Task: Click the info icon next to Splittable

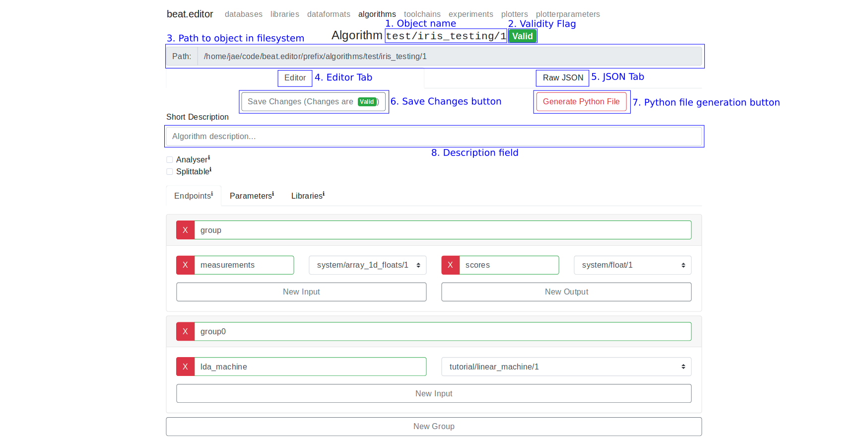Action: tap(210, 169)
